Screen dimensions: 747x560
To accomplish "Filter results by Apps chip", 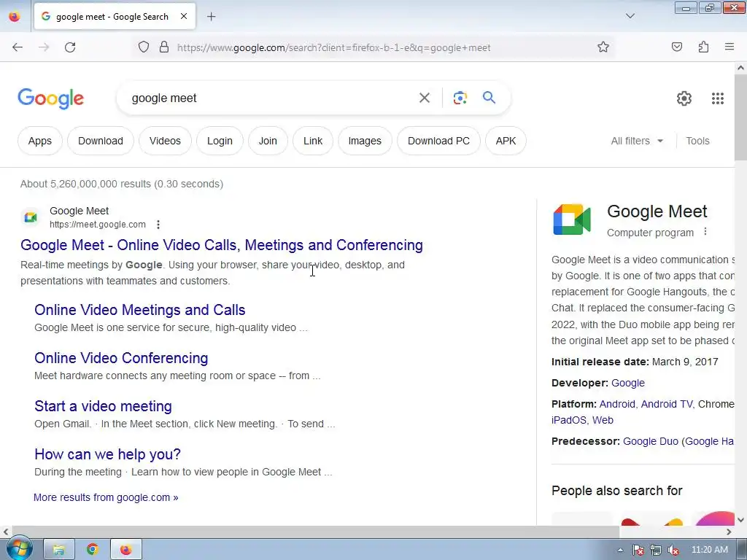I will click(x=40, y=141).
